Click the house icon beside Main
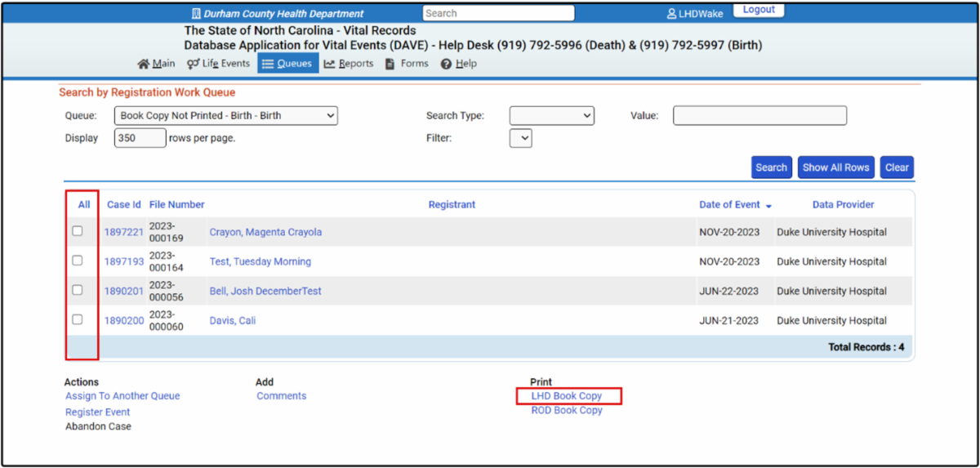Screen dimensions: 980x468 143,64
